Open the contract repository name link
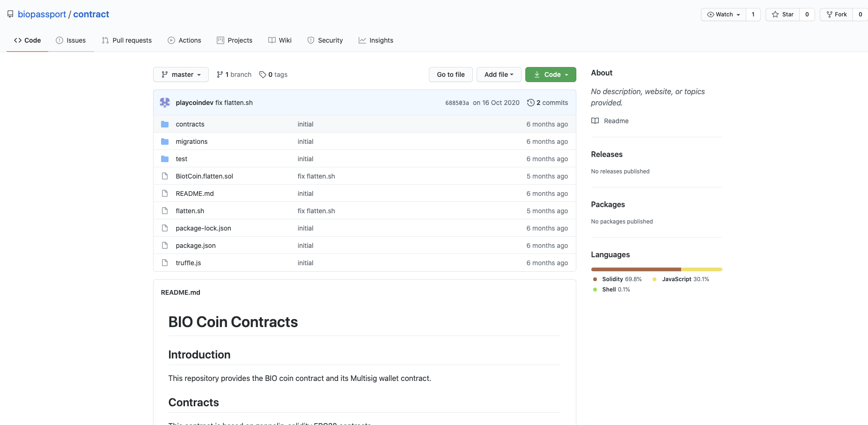 (x=91, y=15)
